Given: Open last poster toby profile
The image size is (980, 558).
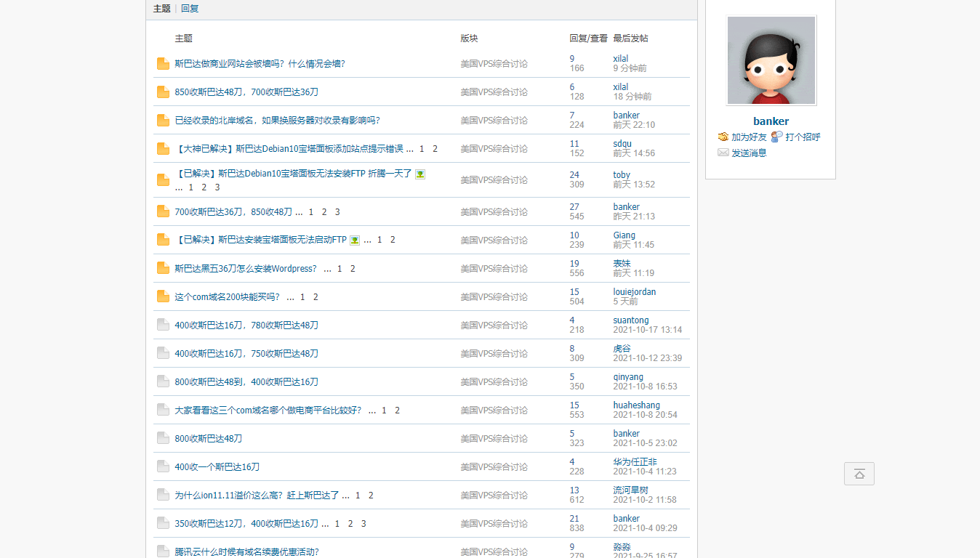Looking at the screenshot, I should 622,175.
